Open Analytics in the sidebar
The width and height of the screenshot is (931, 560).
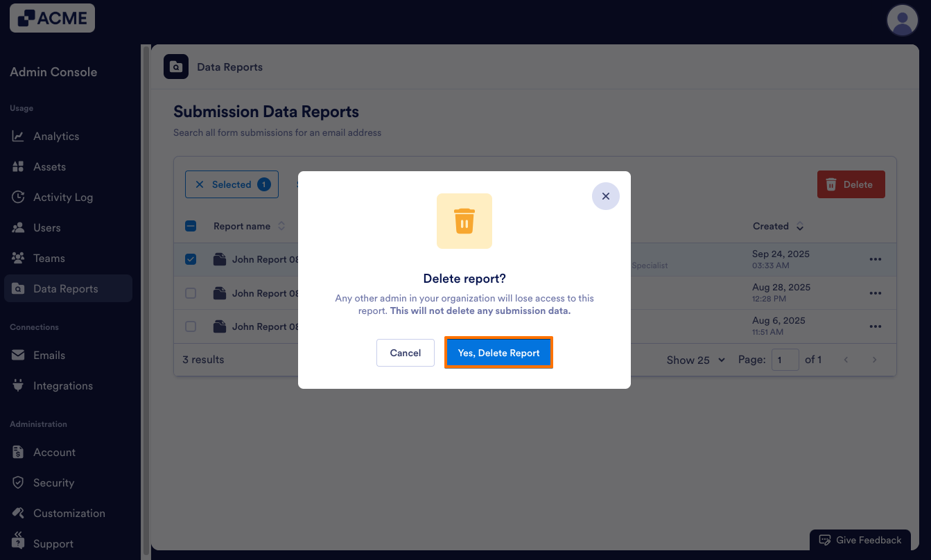[56, 137]
